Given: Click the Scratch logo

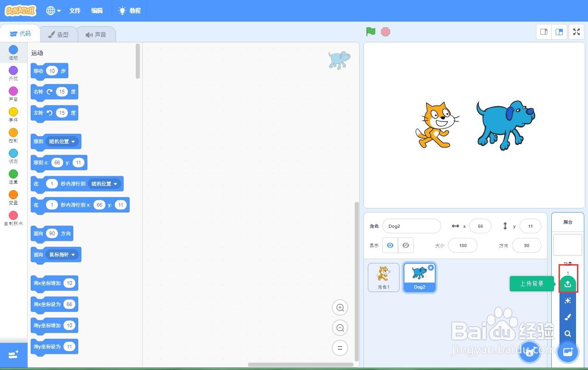Looking at the screenshot, I should pos(20,10).
